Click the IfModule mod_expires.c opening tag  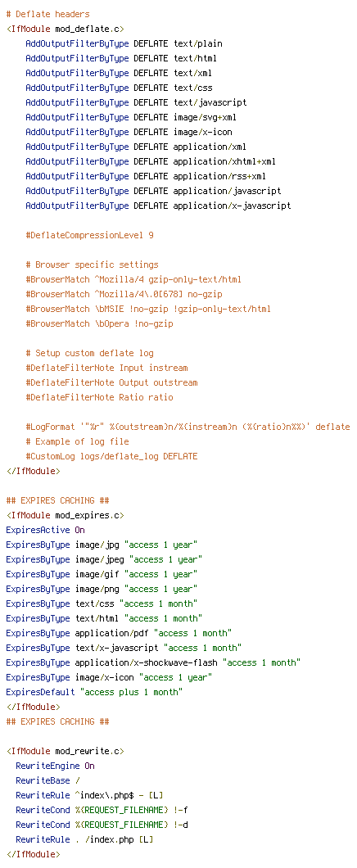click(x=65, y=515)
